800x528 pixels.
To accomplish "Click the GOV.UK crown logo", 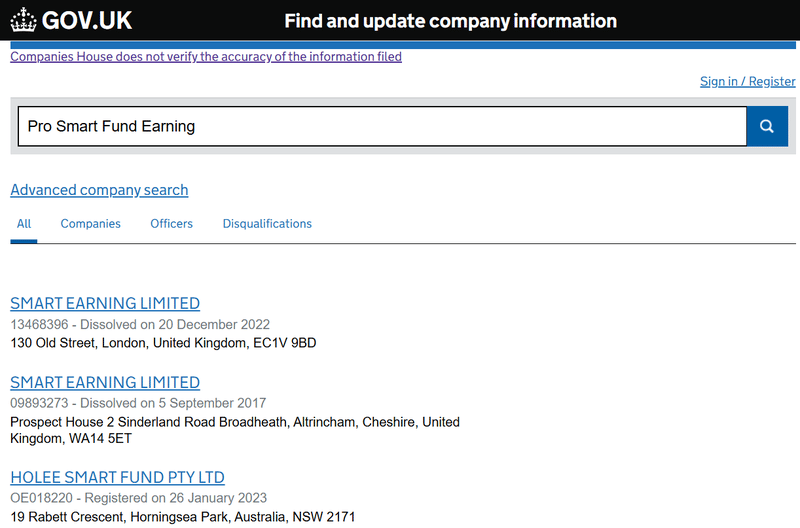I will 71,20.
